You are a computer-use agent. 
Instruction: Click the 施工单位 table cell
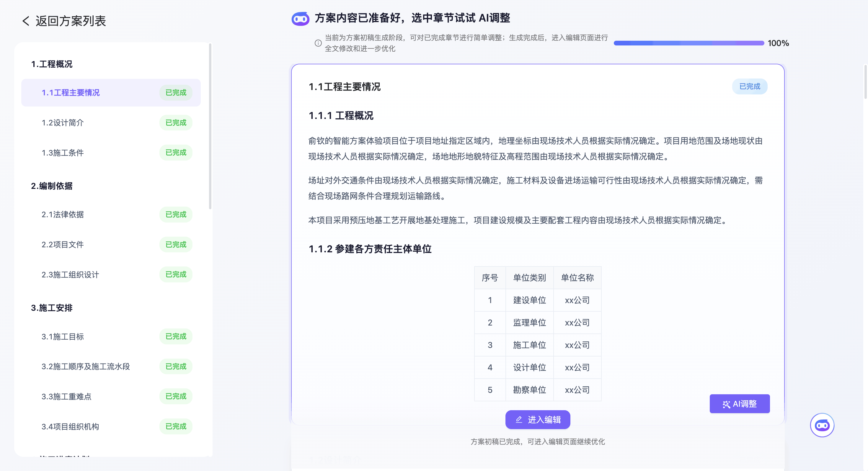(x=529, y=345)
